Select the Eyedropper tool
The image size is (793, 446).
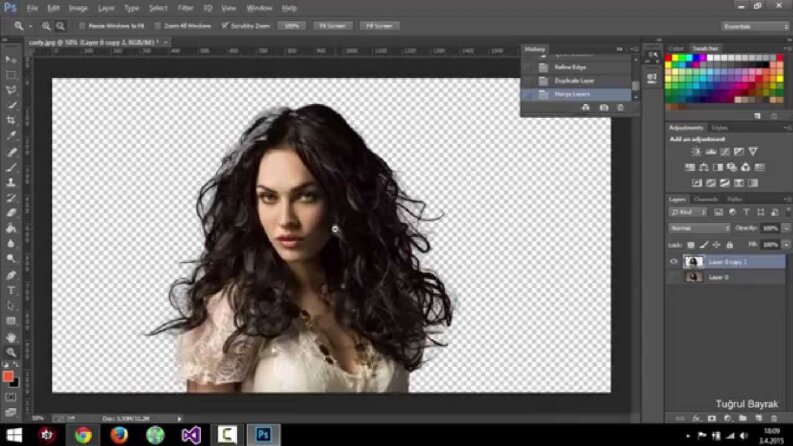[x=11, y=136]
